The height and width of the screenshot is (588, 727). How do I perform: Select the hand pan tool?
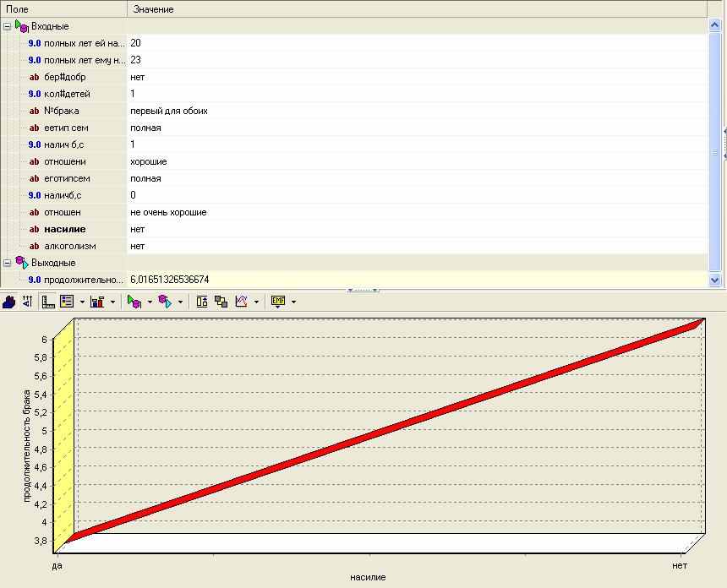(x=9, y=302)
